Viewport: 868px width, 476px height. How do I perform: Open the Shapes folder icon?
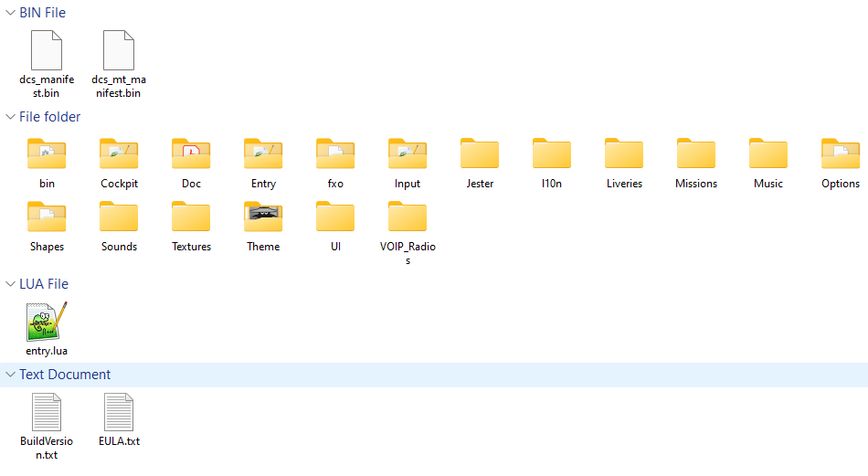[x=47, y=217]
